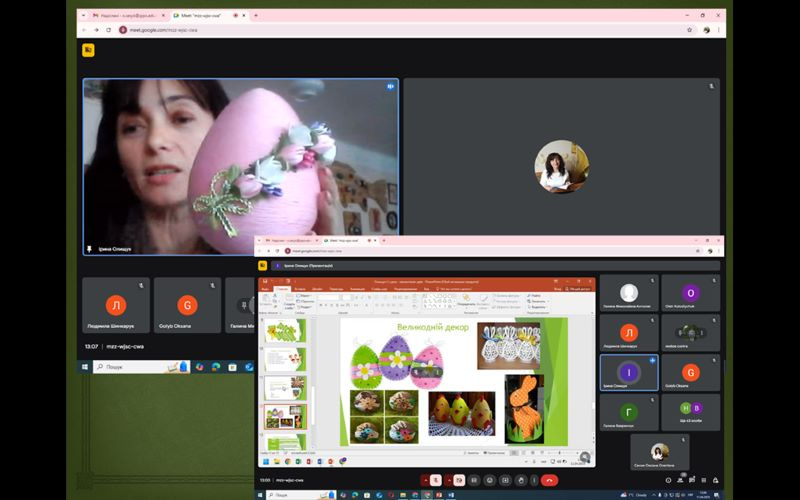Open emoji reactions in Meet controls
800x500 pixels.
[x=490, y=480]
